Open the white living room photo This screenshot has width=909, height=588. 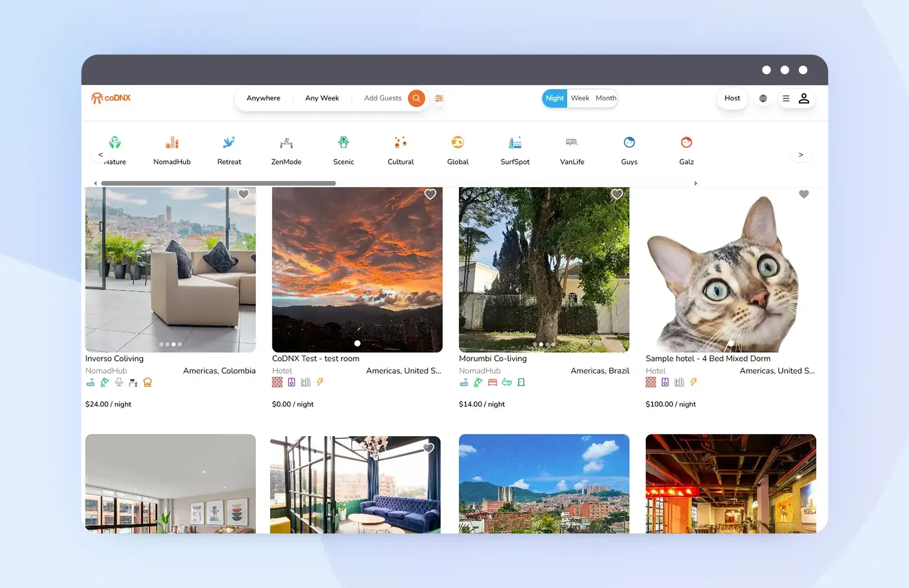coord(170,484)
